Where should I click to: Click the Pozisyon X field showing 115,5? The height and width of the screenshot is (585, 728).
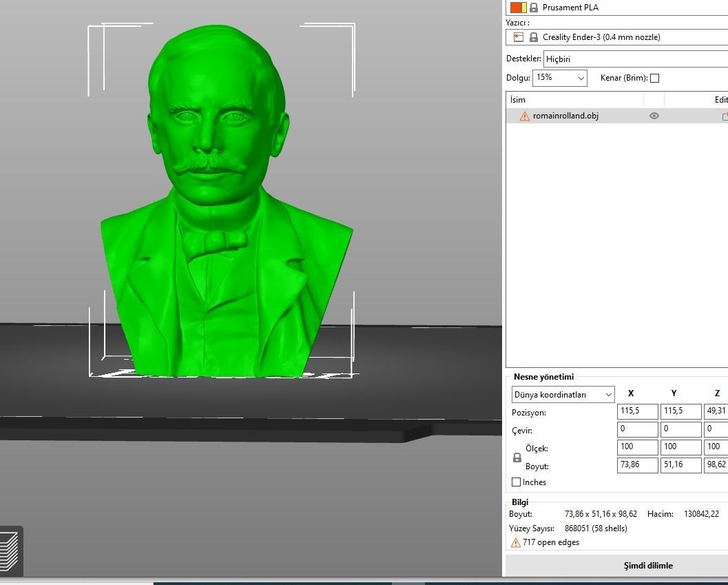click(638, 411)
